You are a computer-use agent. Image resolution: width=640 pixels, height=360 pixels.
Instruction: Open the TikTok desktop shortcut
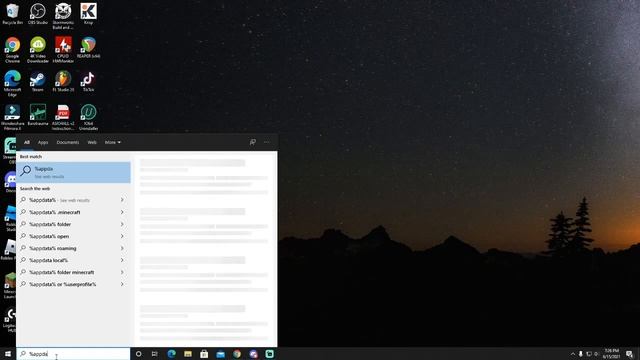pyautogui.click(x=89, y=81)
